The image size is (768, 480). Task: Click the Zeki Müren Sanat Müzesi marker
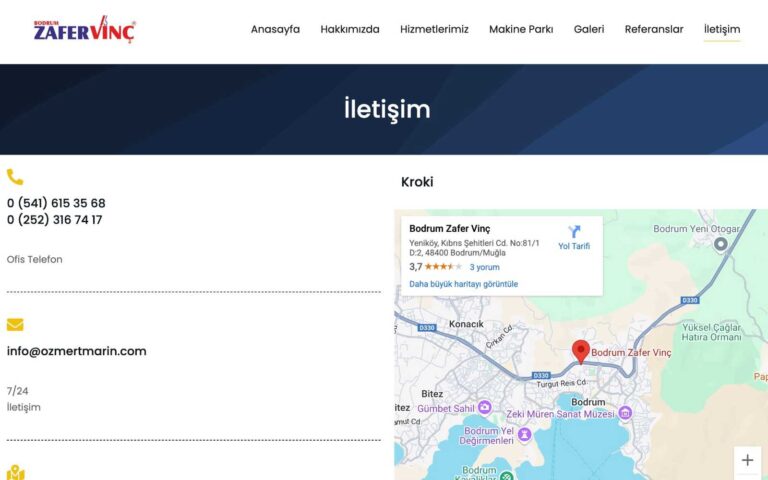pos(625,413)
